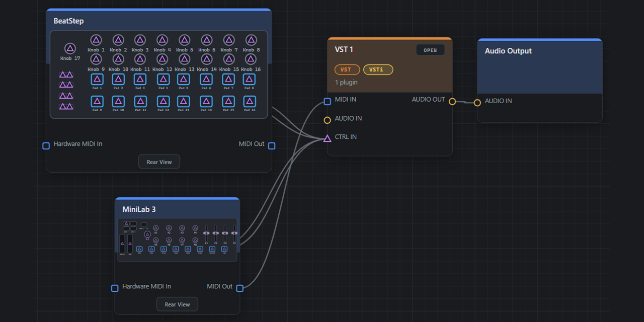The image size is (644, 322).
Task: Select K8 knob on MiniLab 3
Action: (195, 240)
